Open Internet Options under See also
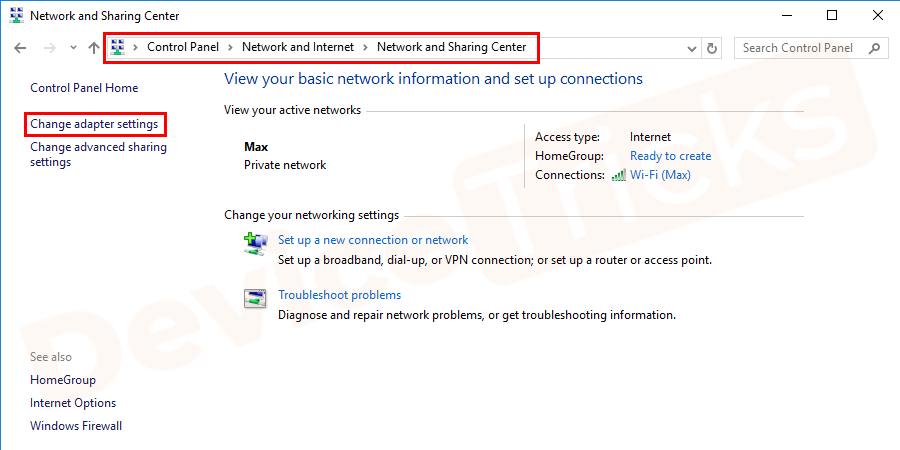 click(x=73, y=403)
